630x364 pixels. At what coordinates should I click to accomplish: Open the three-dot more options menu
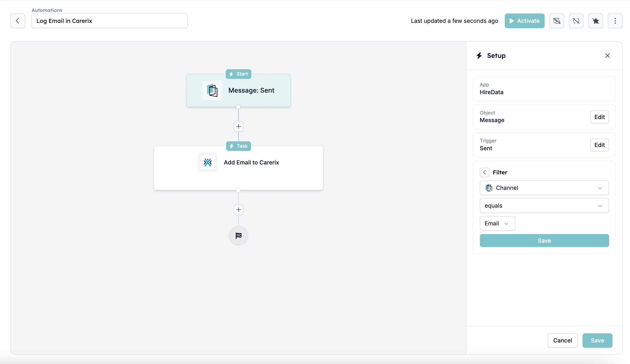coord(615,21)
